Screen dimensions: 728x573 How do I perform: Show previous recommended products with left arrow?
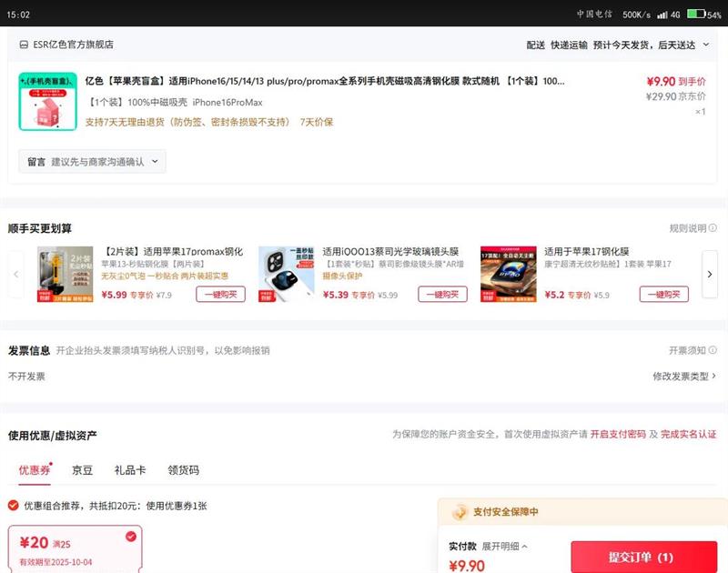click(x=16, y=274)
